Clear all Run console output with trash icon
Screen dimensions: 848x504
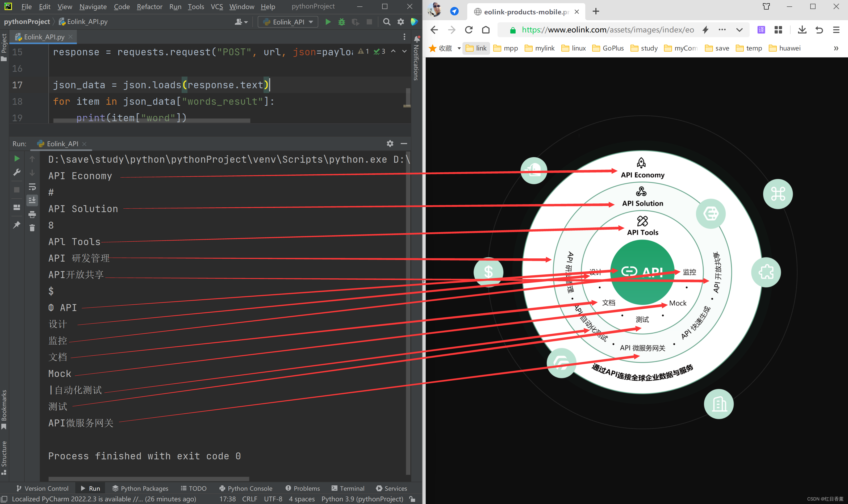[x=32, y=228]
